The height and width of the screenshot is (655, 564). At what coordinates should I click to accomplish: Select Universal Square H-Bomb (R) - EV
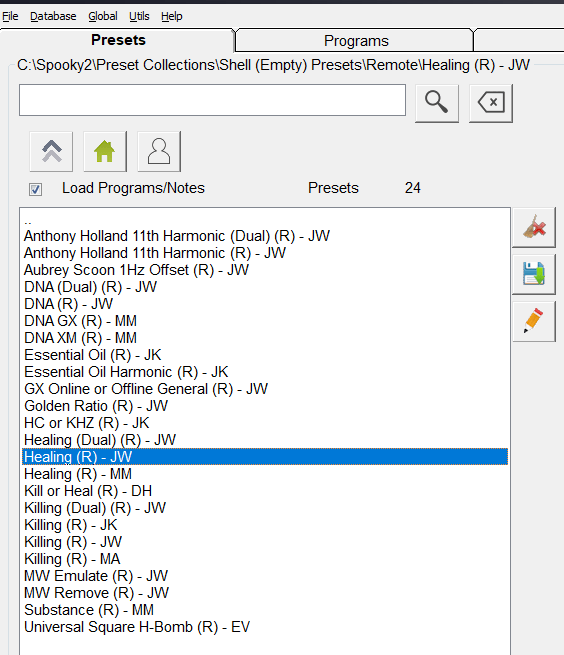(x=265, y=627)
